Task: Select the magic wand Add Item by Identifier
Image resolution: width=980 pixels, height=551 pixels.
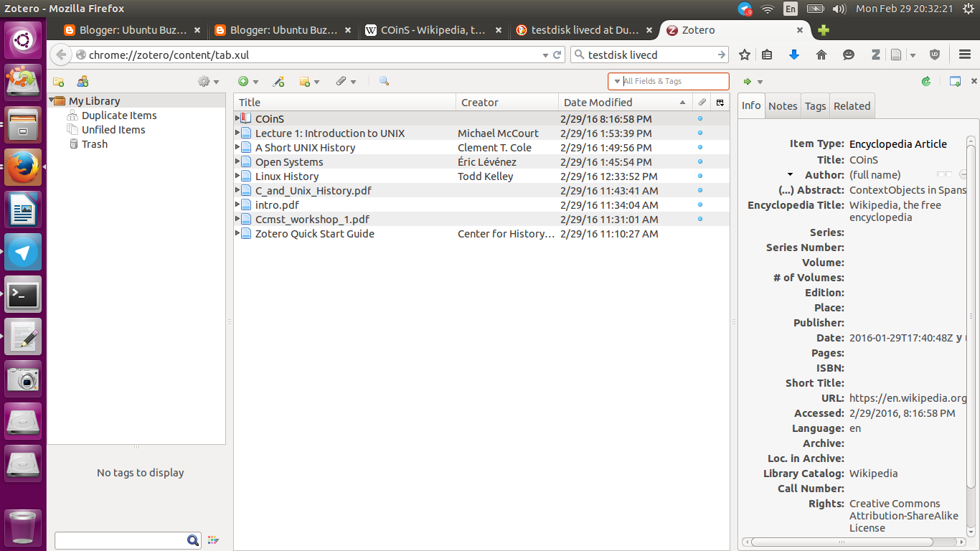Action: pos(279,81)
